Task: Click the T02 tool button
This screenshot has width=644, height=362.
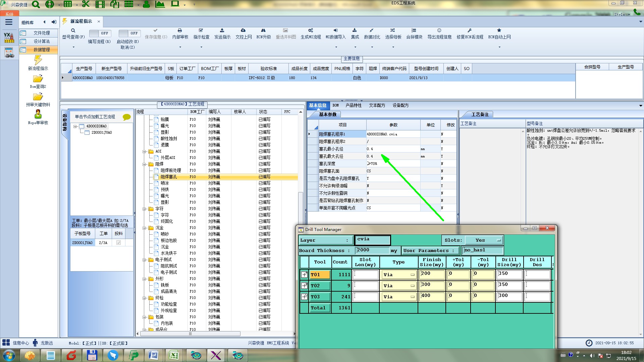Action: coord(320,286)
